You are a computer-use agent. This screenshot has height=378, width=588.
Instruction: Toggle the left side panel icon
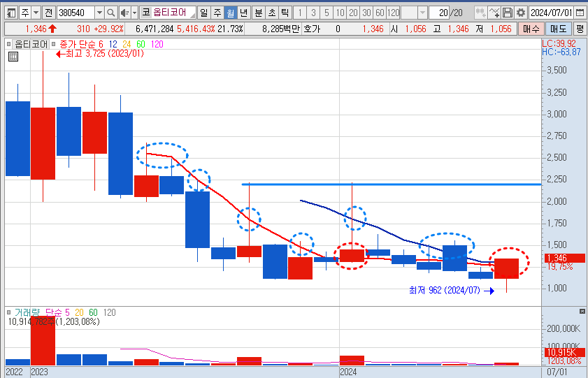coord(11,13)
